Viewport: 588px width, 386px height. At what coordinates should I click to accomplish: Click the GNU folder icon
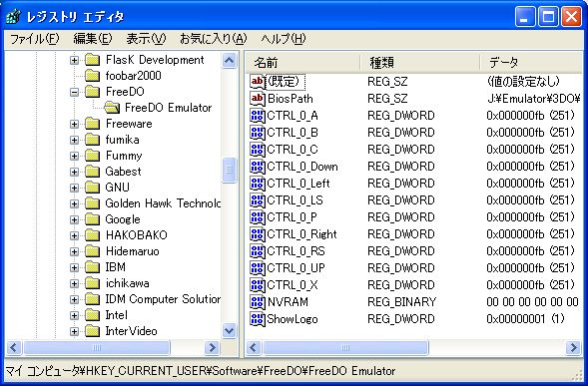[x=92, y=188]
